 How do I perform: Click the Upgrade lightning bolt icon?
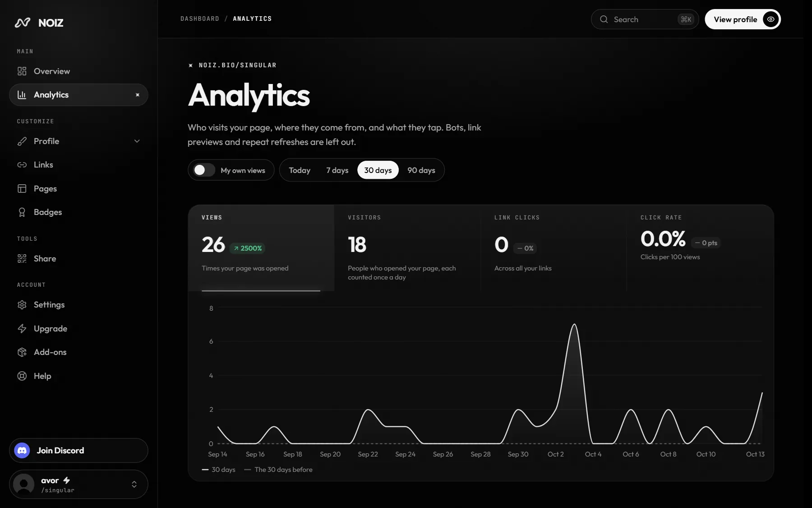coord(22,328)
